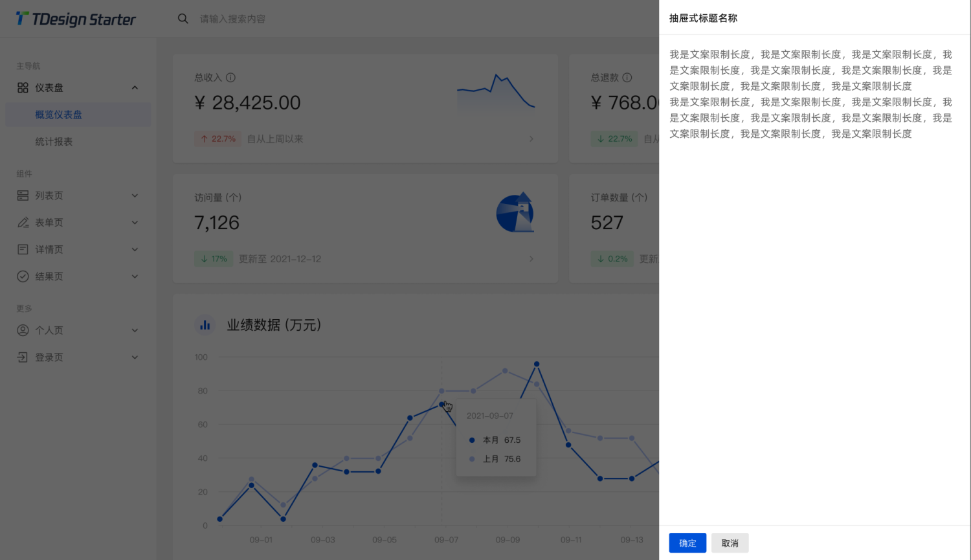Click the 列表页 list page icon

(x=22, y=195)
